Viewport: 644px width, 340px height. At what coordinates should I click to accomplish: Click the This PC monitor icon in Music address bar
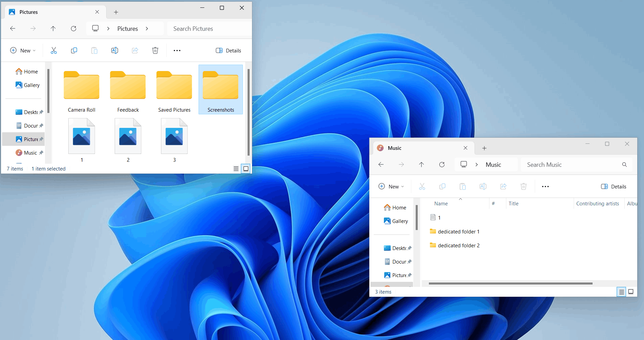(464, 164)
